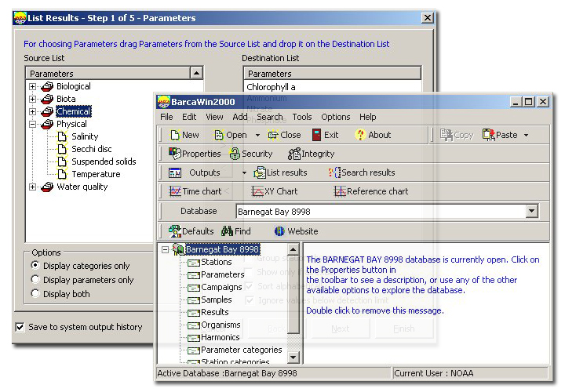Click the New toolbar icon
This screenshot has height=392, width=565.
(x=175, y=135)
